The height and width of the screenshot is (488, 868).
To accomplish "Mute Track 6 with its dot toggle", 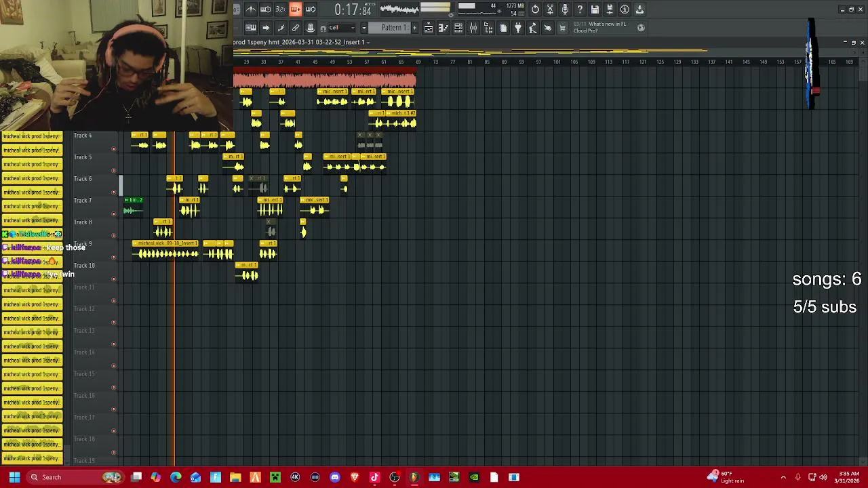I will click(x=114, y=192).
